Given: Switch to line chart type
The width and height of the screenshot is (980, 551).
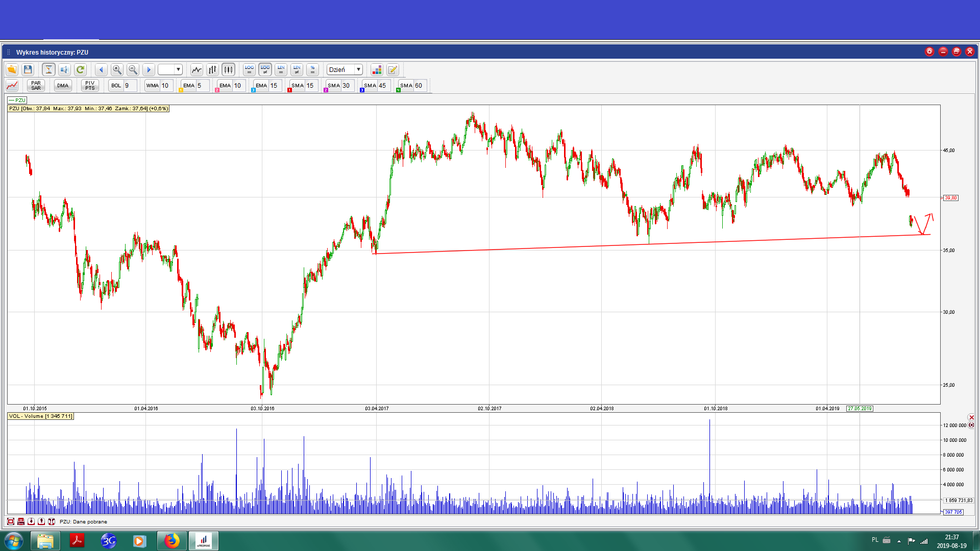Looking at the screenshot, I should pos(197,69).
